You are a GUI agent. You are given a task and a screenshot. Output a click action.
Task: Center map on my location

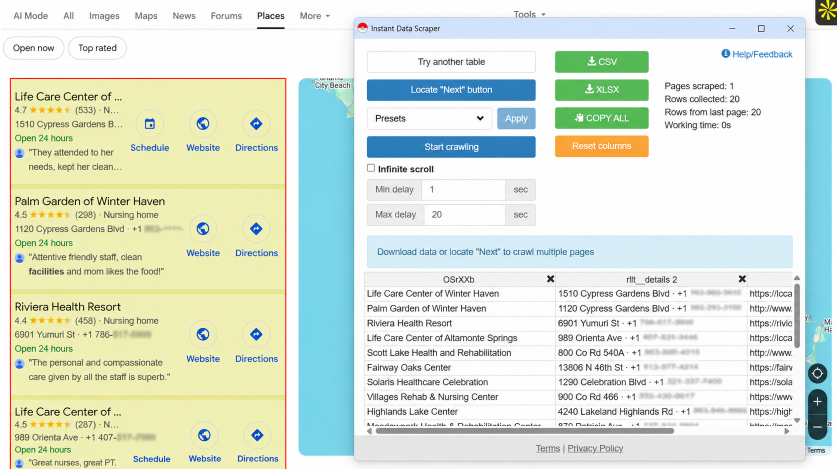coord(817,373)
